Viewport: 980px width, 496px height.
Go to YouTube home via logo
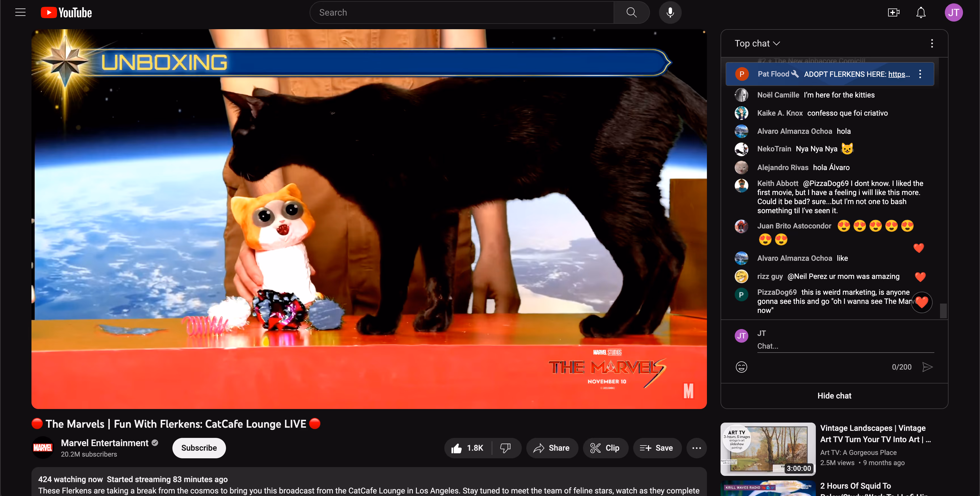coord(66,12)
